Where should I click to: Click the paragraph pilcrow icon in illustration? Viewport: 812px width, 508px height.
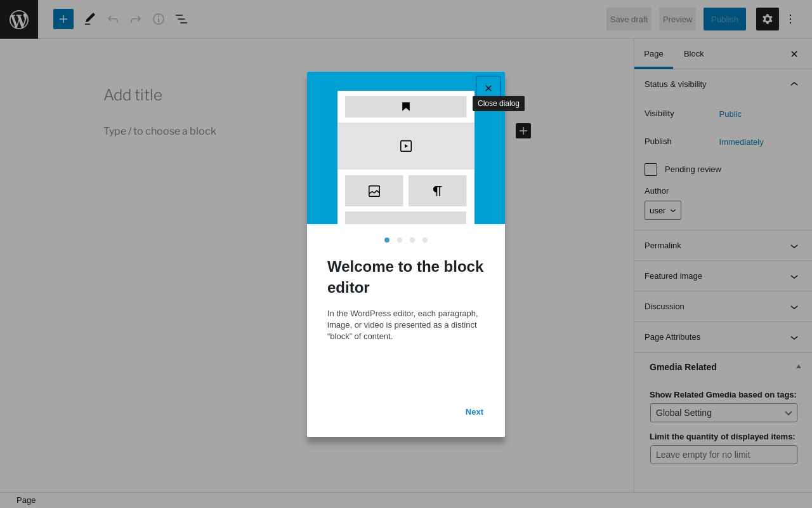(438, 191)
